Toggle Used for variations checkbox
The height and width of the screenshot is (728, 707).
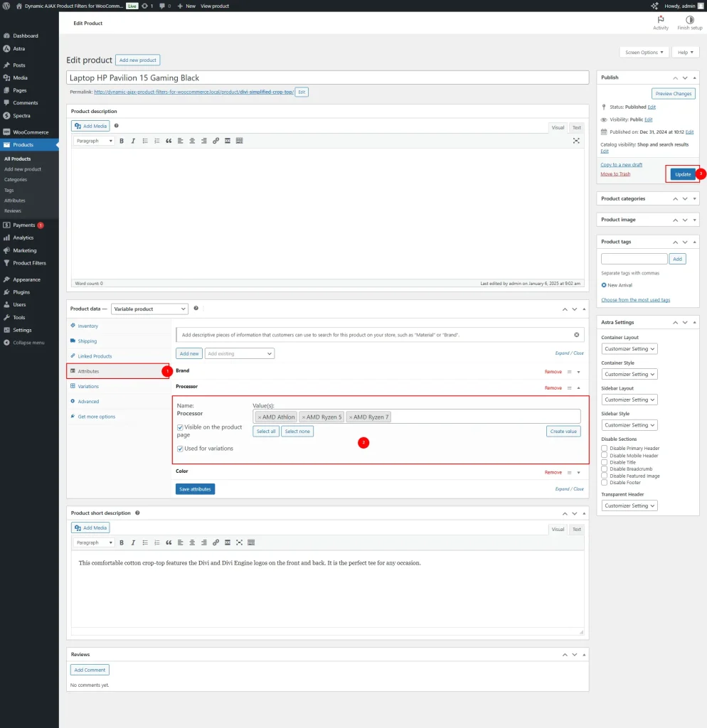point(180,449)
